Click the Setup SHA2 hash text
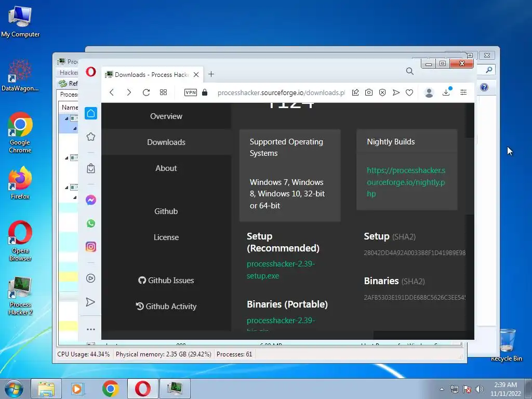 415,253
